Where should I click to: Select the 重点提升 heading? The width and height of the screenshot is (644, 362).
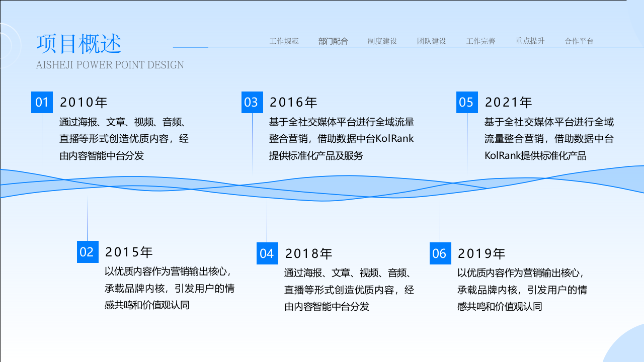coord(529,41)
